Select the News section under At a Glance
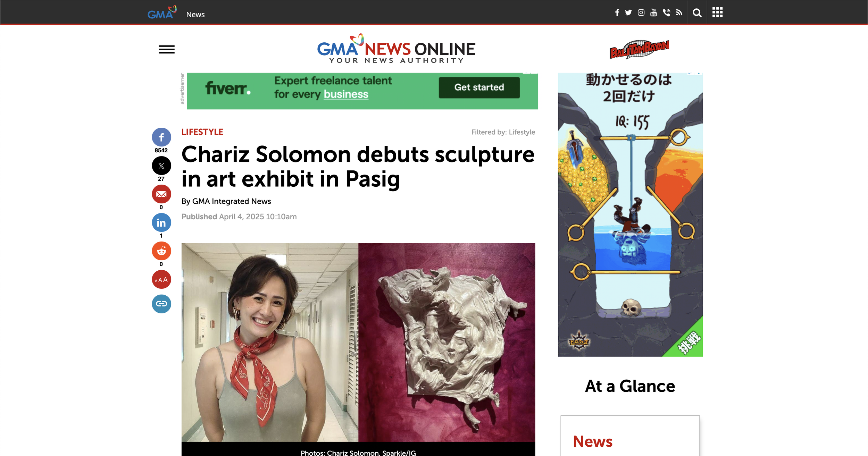Image resolution: width=868 pixels, height=456 pixels. 593,441
